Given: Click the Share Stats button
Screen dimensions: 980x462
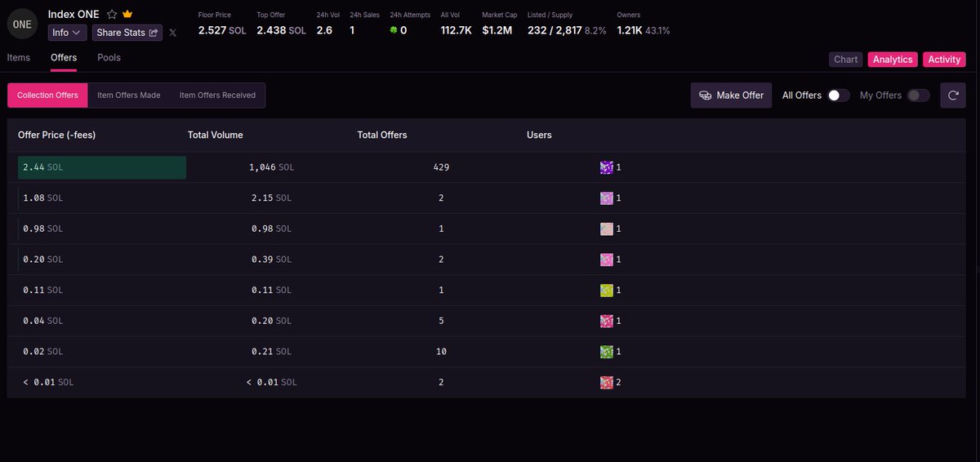Looking at the screenshot, I should coord(127,33).
